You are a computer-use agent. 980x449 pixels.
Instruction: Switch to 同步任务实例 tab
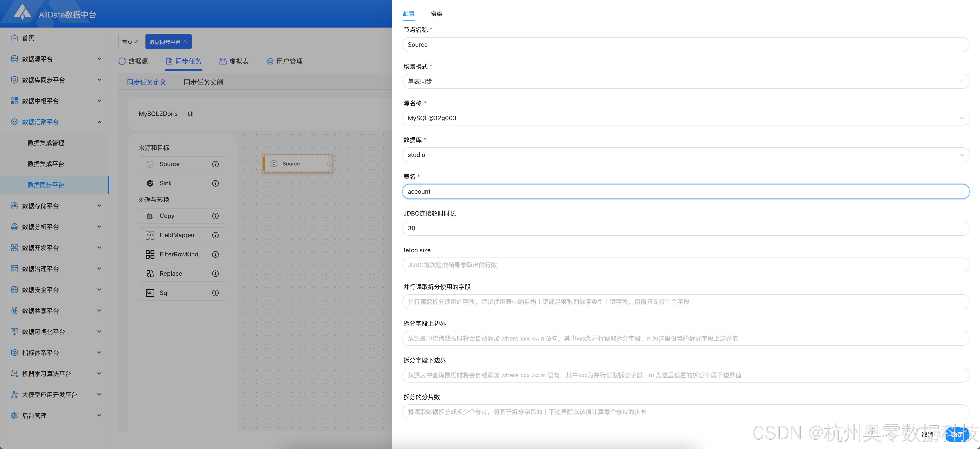coord(203,82)
